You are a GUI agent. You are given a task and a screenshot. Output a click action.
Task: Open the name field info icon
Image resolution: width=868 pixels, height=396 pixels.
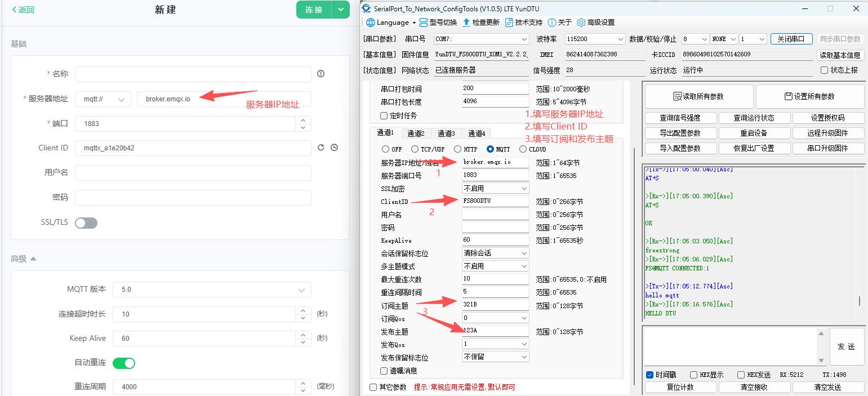pyautogui.click(x=321, y=74)
